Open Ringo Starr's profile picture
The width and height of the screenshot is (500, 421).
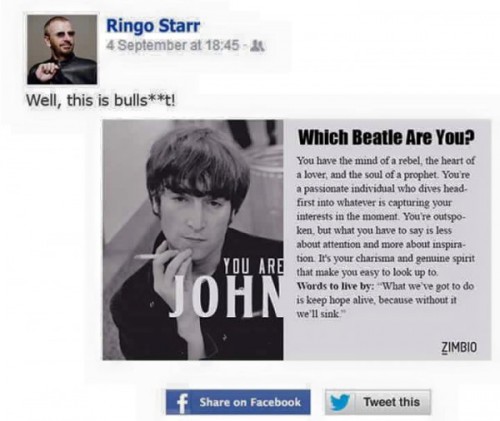tap(62, 49)
